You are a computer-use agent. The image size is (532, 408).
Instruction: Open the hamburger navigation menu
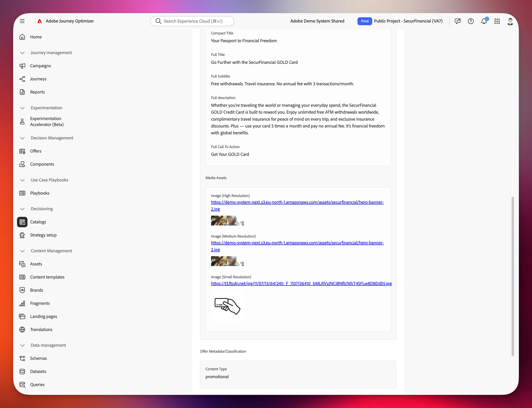pos(22,21)
